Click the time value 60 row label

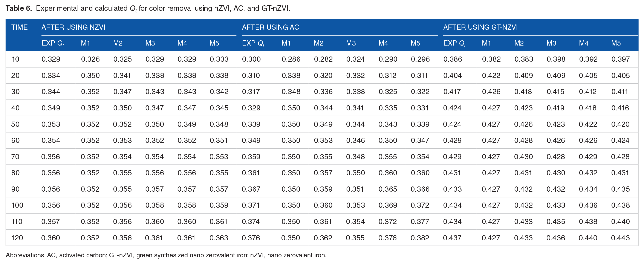point(15,140)
